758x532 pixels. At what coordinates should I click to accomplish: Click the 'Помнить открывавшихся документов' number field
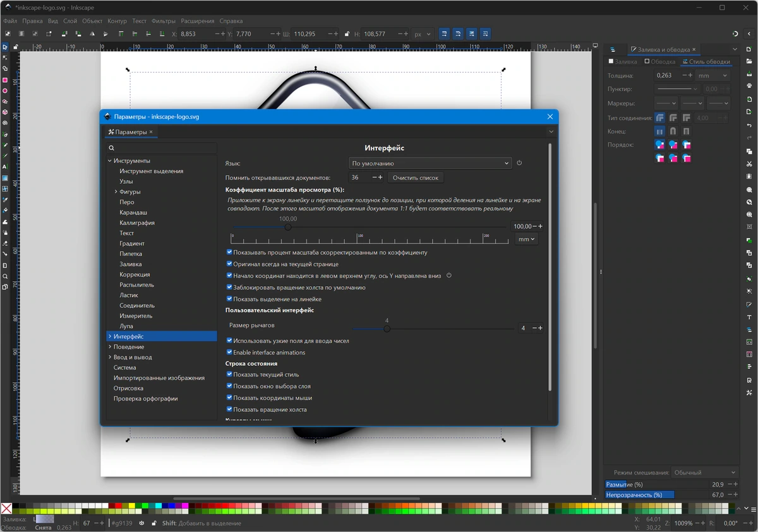coord(359,178)
